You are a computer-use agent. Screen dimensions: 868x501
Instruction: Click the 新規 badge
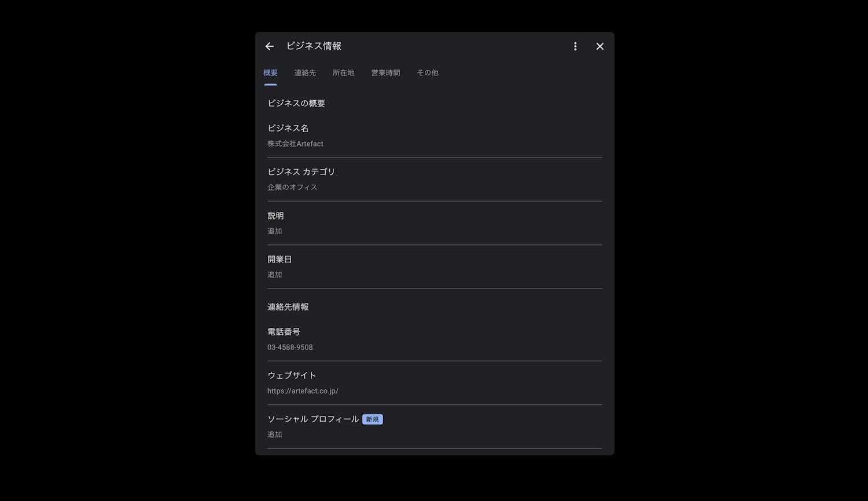point(373,419)
